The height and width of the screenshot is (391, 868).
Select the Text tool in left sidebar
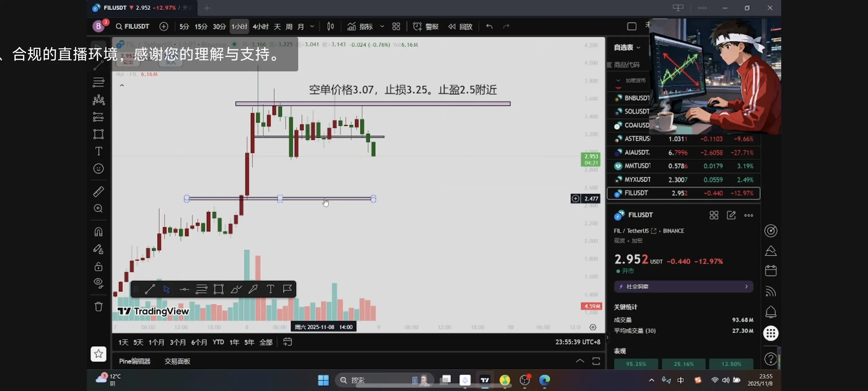[98, 151]
